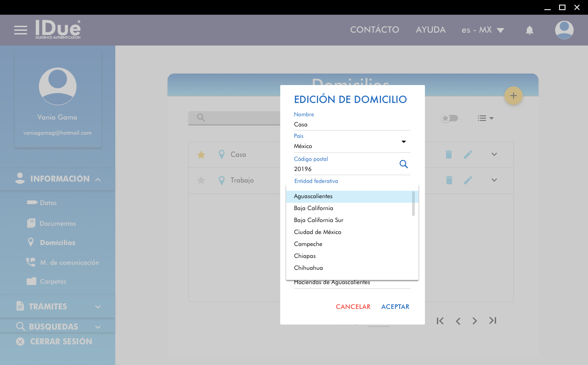Toggle the favorites filter switch
The width and height of the screenshot is (588, 365).
(x=450, y=118)
